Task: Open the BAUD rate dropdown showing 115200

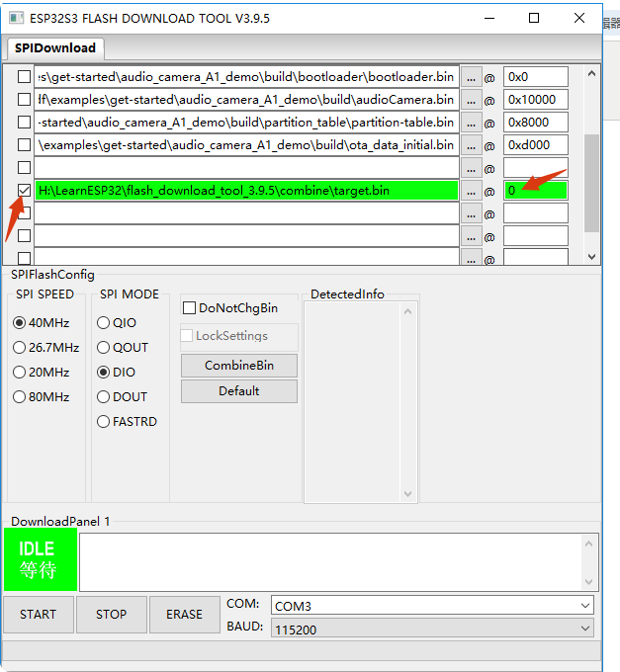Action: click(x=432, y=629)
